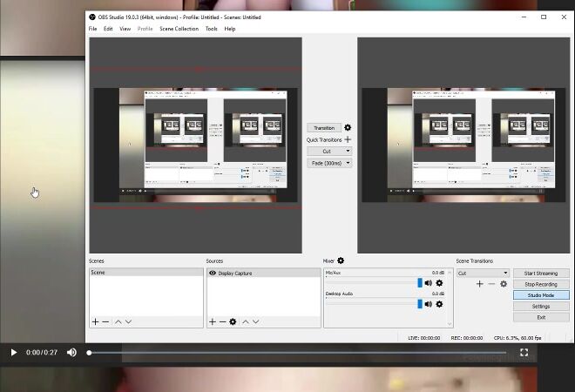Mute the Desktop Audio speaker icon
Image resolution: width=575 pixels, height=392 pixels.
click(429, 303)
